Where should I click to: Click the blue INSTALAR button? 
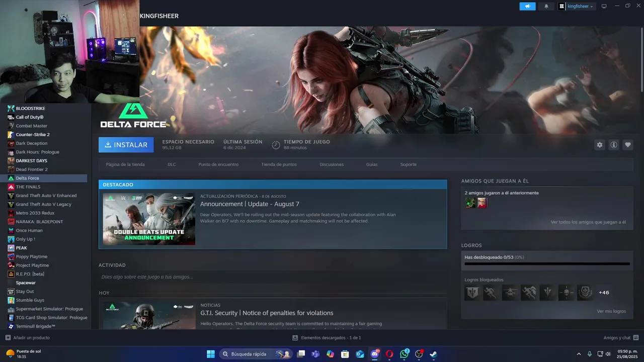126,145
